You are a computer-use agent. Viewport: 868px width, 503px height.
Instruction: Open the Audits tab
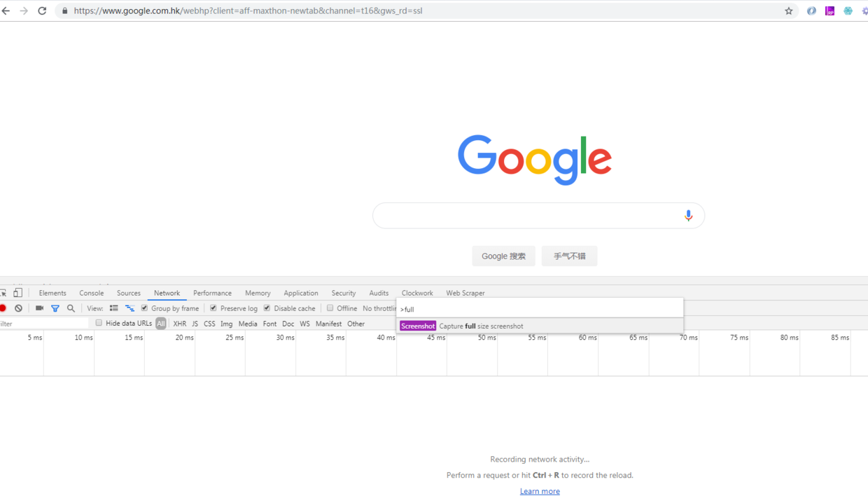click(379, 293)
